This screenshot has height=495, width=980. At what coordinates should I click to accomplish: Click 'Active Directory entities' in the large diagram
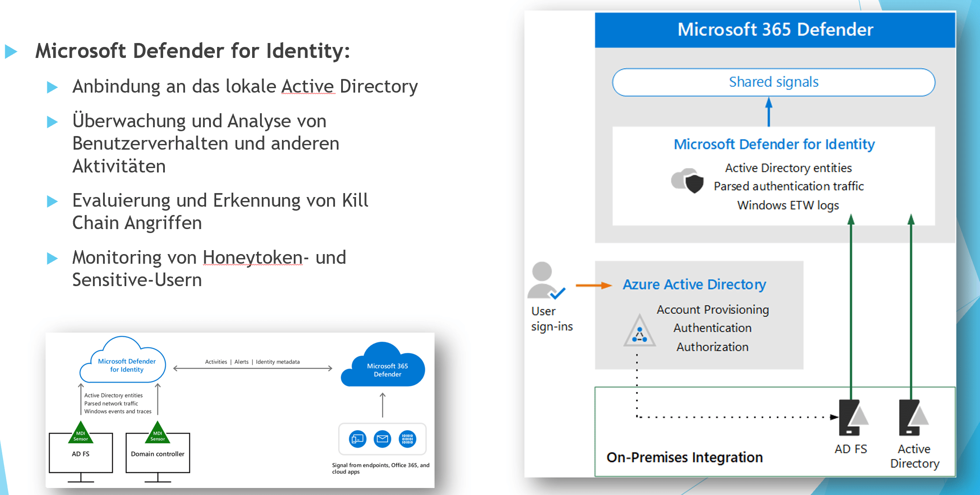click(788, 168)
